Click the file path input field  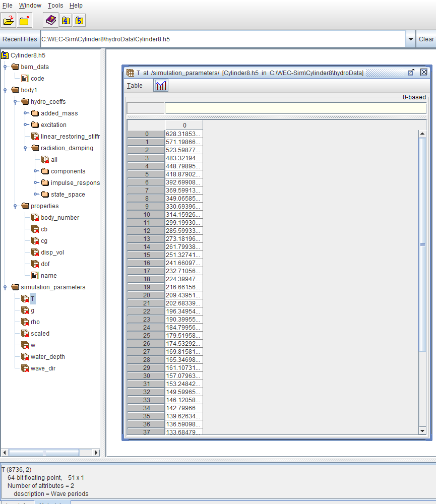pyautogui.click(x=202, y=39)
